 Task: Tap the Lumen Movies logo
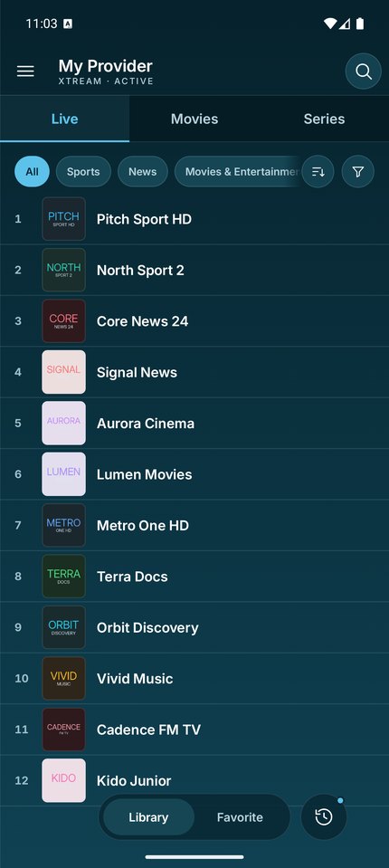(63, 474)
